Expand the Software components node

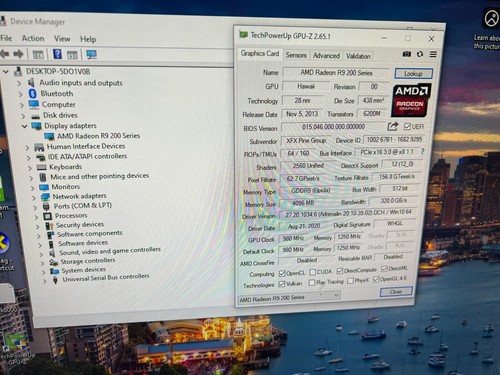coord(39,236)
